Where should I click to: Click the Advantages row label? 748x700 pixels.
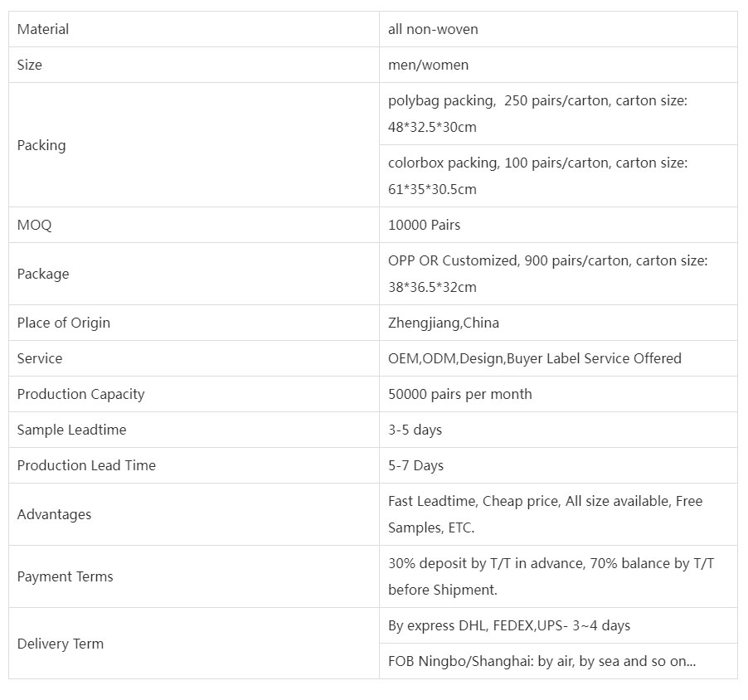click(x=54, y=514)
